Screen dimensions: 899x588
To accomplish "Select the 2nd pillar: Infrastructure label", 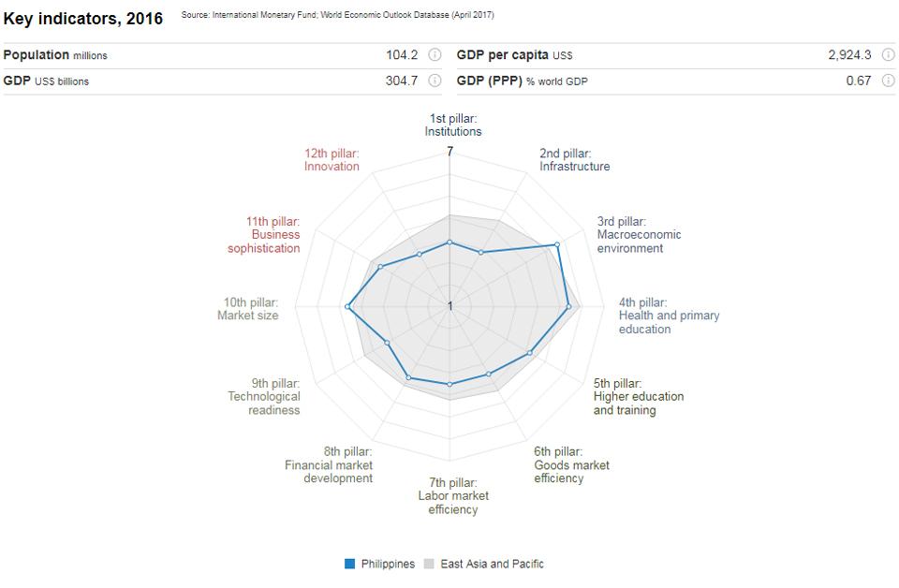I will [574, 160].
